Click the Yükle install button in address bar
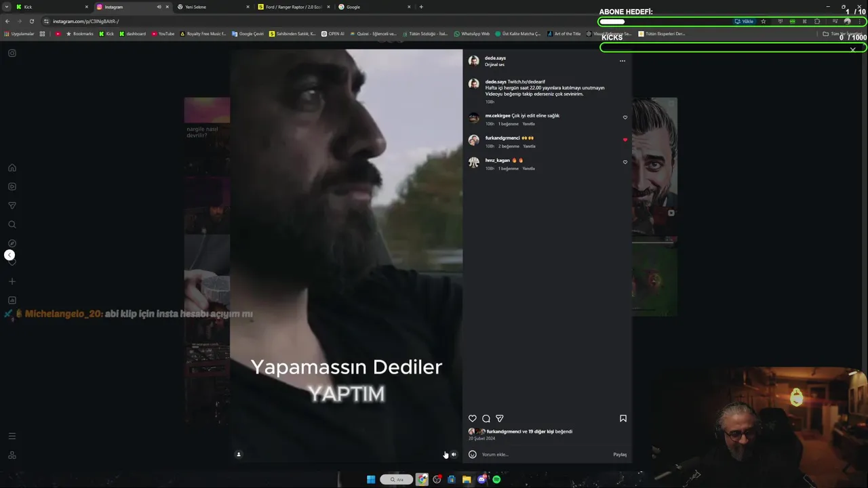The height and width of the screenshot is (488, 868). point(745,21)
